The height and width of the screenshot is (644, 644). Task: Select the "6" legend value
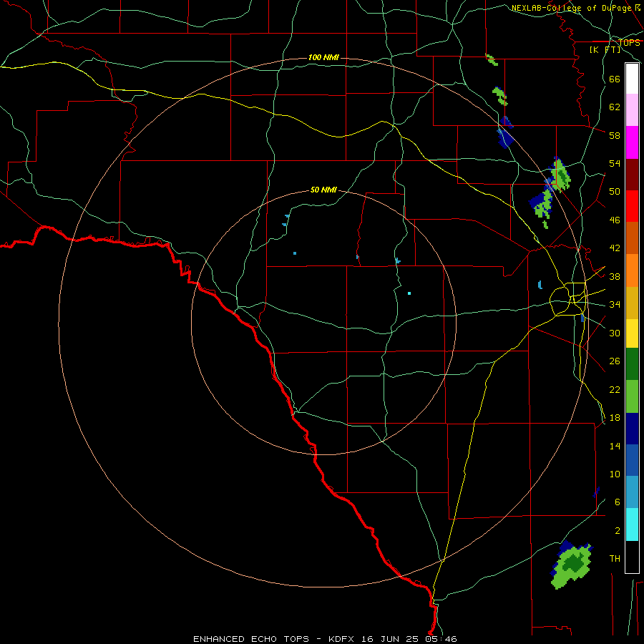[617, 502]
